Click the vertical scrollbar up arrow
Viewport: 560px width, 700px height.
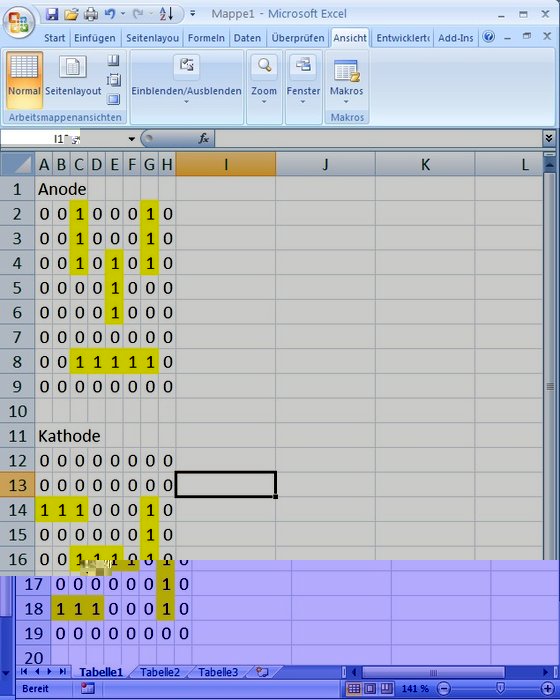click(550, 164)
